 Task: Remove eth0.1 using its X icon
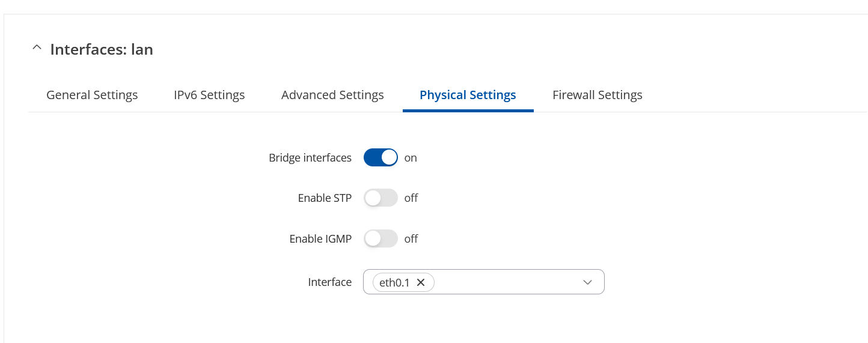[x=421, y=282]
